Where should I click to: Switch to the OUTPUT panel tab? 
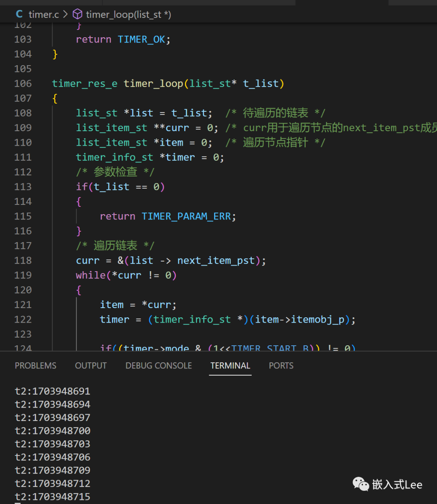pyautogui.click(x=91, y=366)
